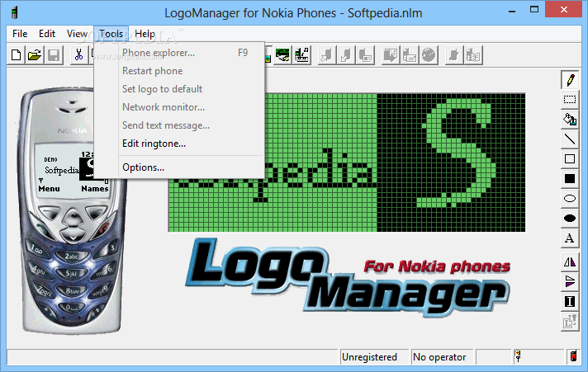Click the grayed phone silhouette icon
The height and width of the screenshot is (372, 588).
pos(454,55)
